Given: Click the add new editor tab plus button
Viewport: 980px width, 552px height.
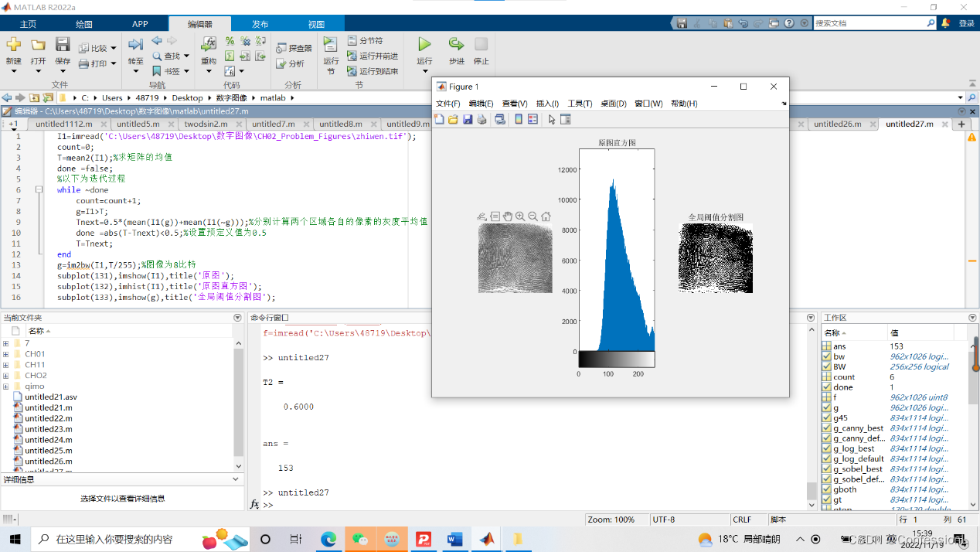Looking at the screenshot, I should 961,124.
